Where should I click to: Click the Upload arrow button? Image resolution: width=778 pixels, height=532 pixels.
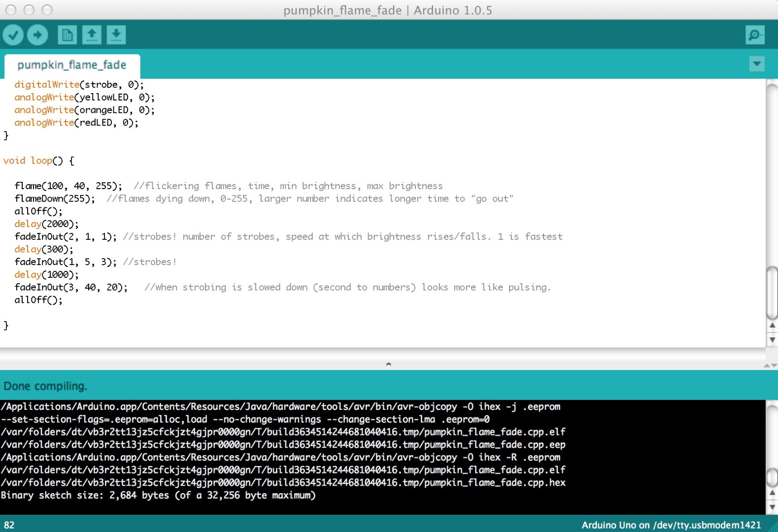pos(37,35)
